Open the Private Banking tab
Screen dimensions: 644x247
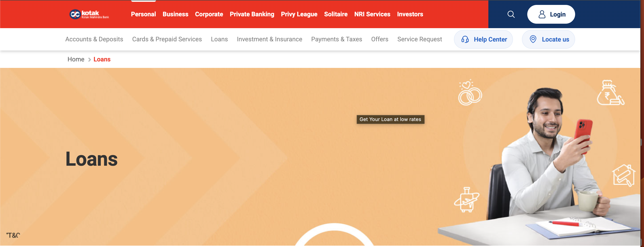(x=252, y=14)
